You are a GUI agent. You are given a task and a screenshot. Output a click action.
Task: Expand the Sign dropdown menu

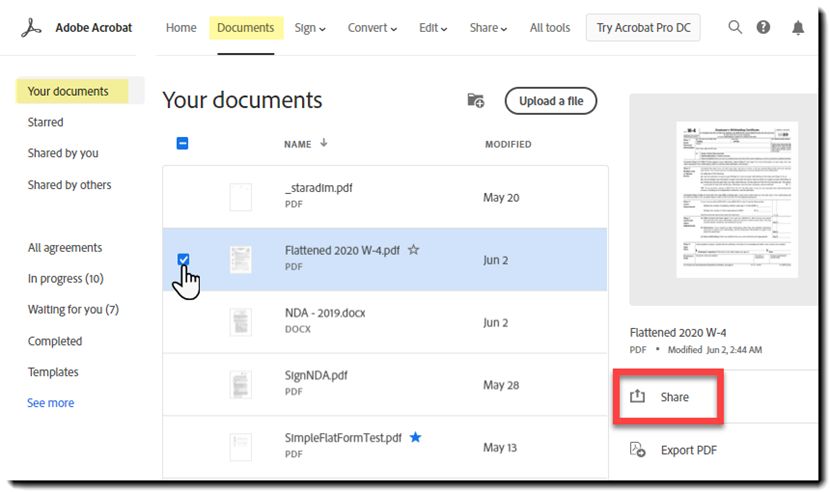click(x=310, y=28)
